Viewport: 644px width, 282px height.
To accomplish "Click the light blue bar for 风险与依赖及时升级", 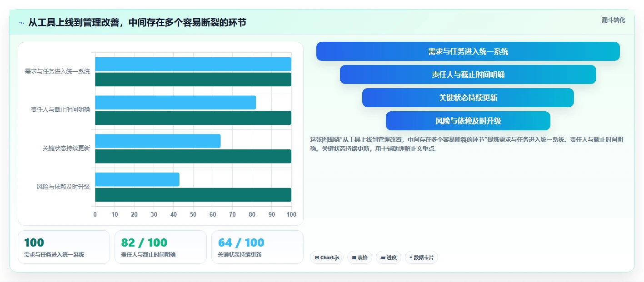I will (137, 179).
